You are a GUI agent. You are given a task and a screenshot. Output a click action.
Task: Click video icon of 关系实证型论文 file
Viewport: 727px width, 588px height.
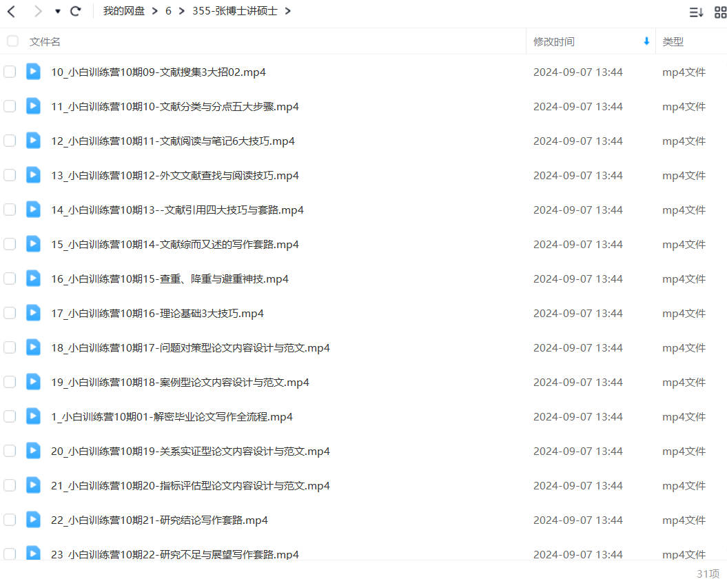33,450
